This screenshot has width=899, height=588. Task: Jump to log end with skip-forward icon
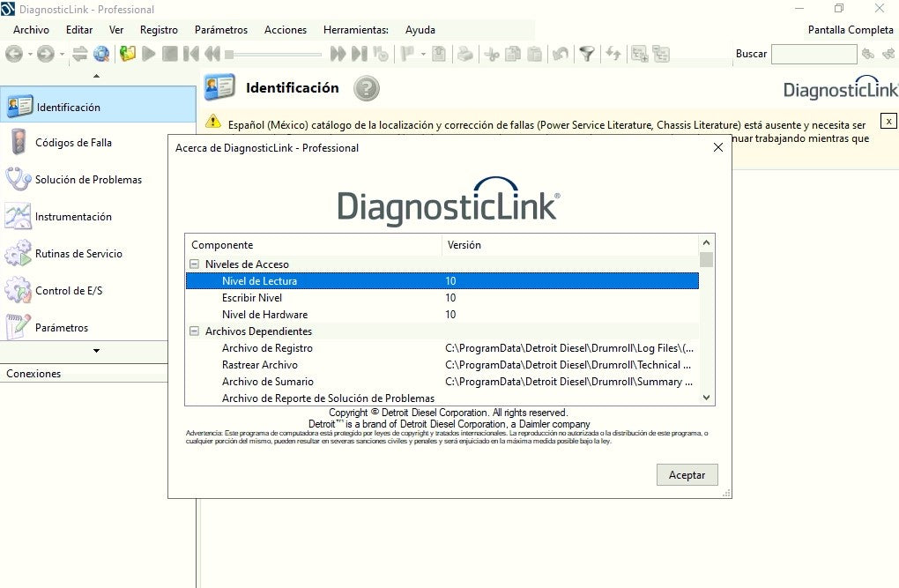click(x=360, y=54)
